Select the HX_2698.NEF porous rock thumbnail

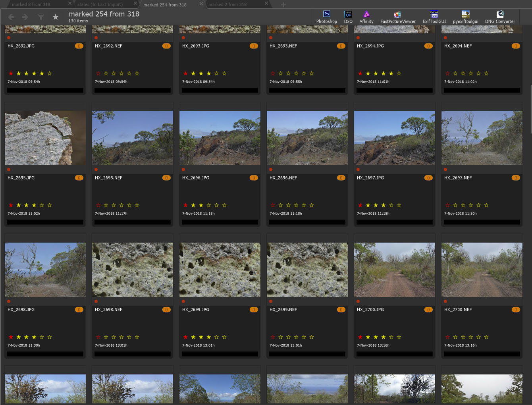[x=133, y=270]
